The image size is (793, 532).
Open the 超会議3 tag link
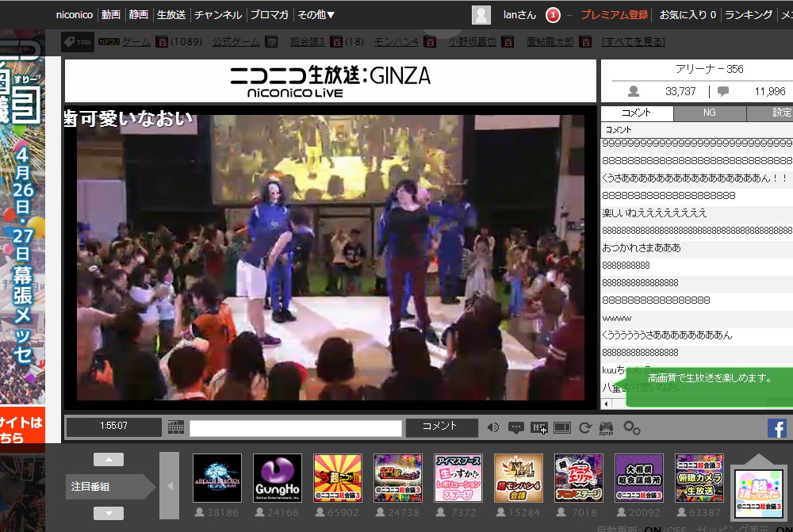coord(308,42)
